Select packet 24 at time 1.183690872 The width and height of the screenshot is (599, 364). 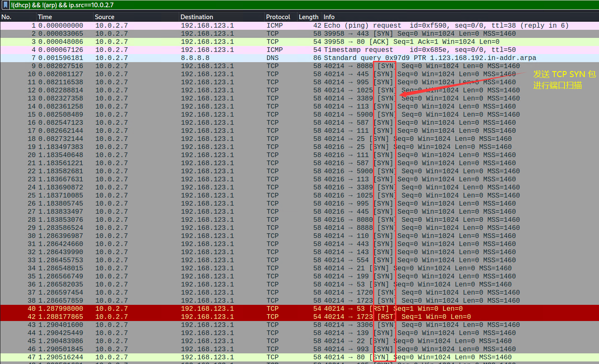pyautogui.click(x=299, y=187)
